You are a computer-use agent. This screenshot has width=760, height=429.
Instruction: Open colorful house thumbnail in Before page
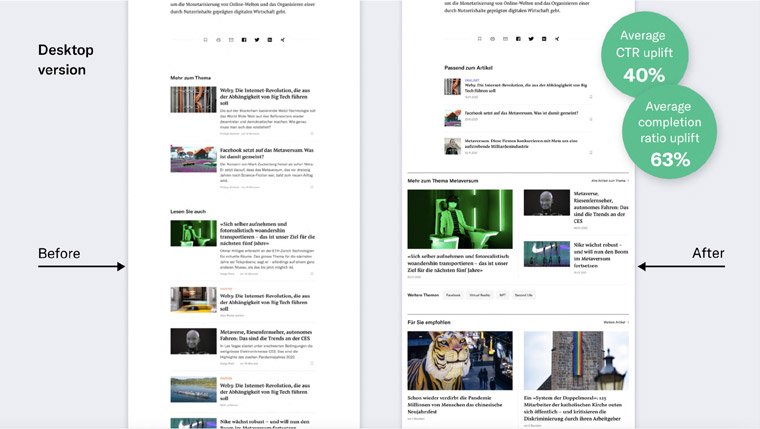pos(193,159)
